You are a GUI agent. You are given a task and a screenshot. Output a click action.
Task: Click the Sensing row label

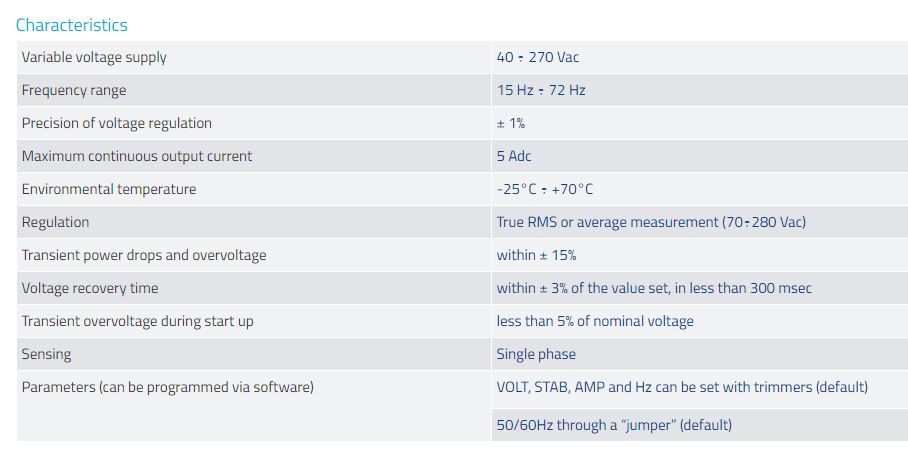46,355
